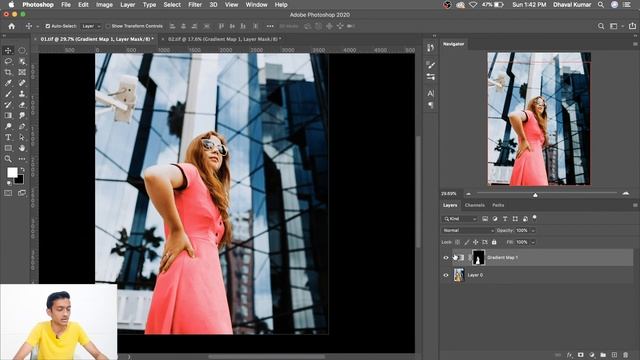640x360 pixels.
Task: Create new fill or adjustment layer
Action: [592, 355]
